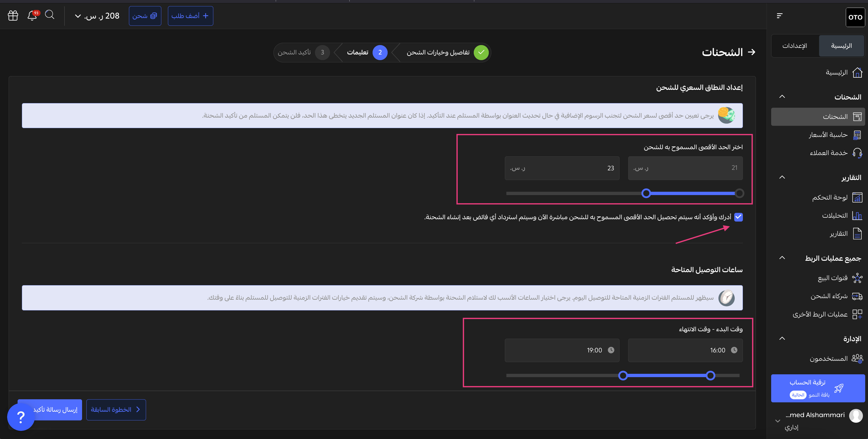Uncheck the maximum charge acknowledgment checkbox
The width and height of the screenshot is (868, 439).
click(x=738, y=217)
